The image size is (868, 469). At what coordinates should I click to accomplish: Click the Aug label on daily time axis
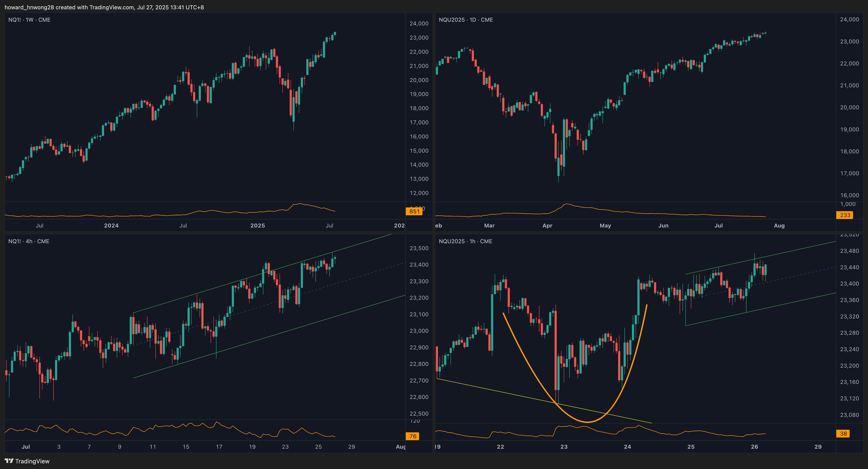(779, 226)
